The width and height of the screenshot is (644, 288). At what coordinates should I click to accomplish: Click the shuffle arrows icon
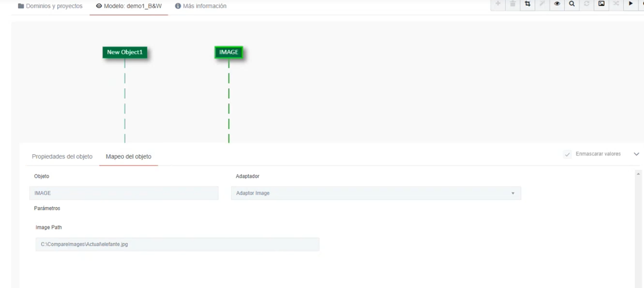tap(616, 4)
